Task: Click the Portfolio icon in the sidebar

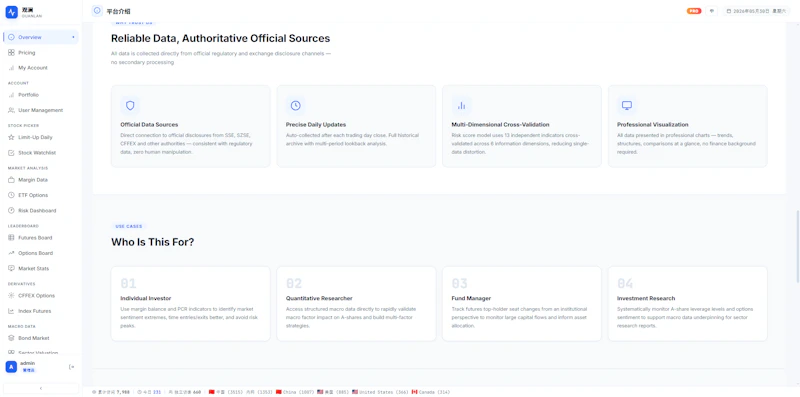Action: [x=11, y=95]
